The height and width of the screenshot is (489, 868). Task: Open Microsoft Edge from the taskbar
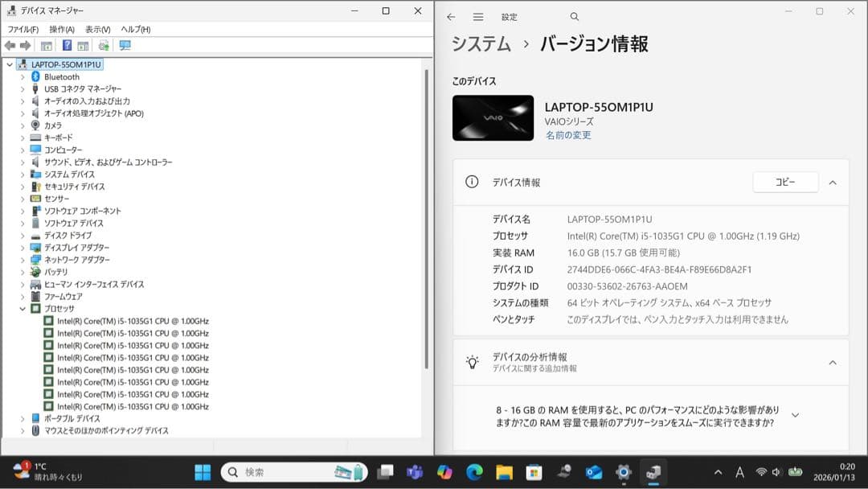474,472
